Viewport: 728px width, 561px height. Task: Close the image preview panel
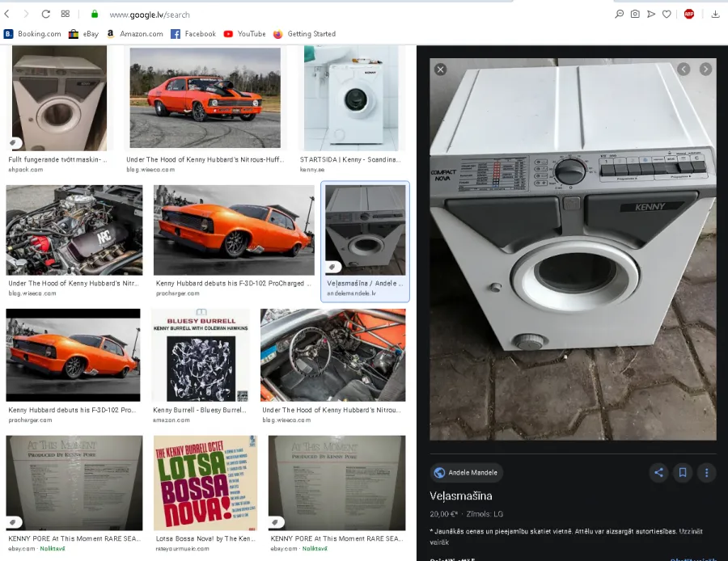pos(441,70)
